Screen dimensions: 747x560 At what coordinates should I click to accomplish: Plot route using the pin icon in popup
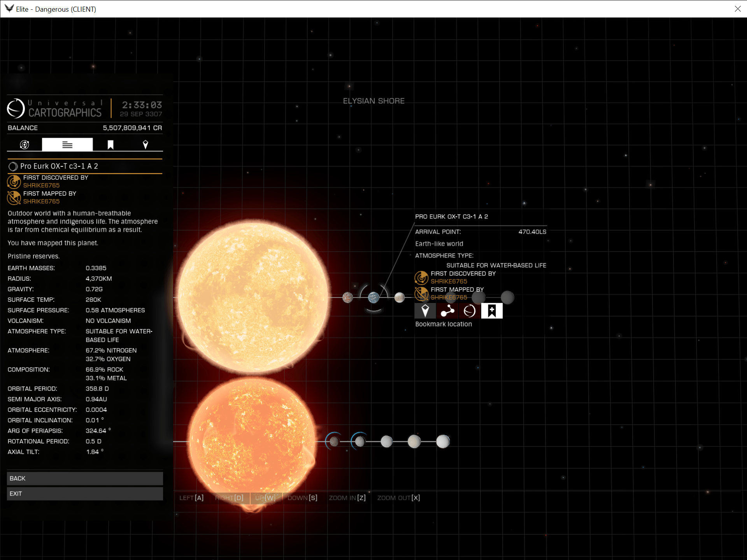point(425,311)
